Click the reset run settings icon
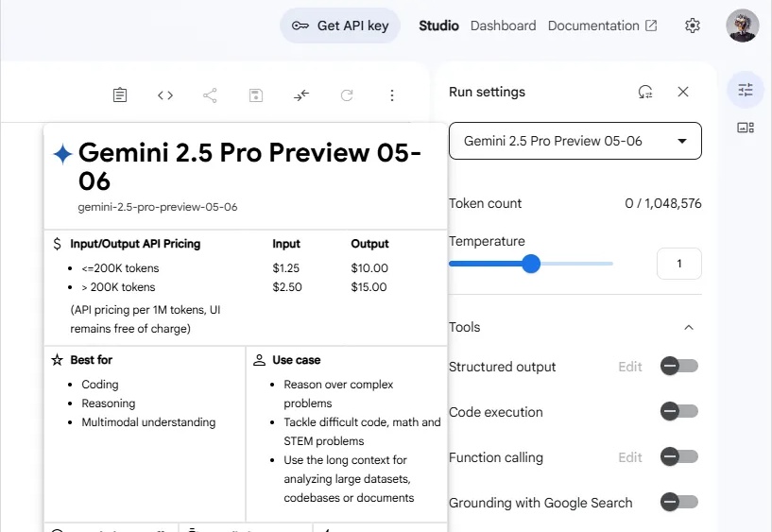Image resolution: width=772 pixels, height=532 pixels. click(645, 92)
